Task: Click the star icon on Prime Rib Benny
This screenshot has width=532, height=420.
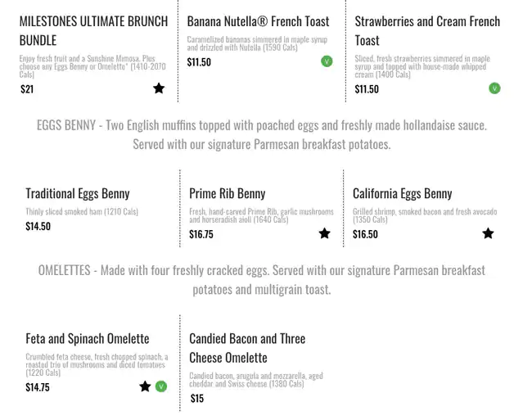Action: point(324,233)
